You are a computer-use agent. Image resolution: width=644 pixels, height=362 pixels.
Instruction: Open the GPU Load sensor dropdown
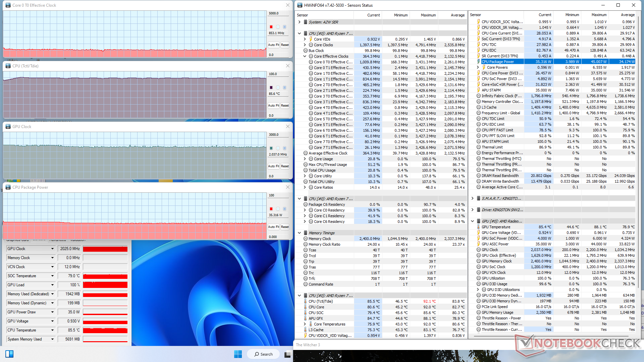(x=52, y=285)
